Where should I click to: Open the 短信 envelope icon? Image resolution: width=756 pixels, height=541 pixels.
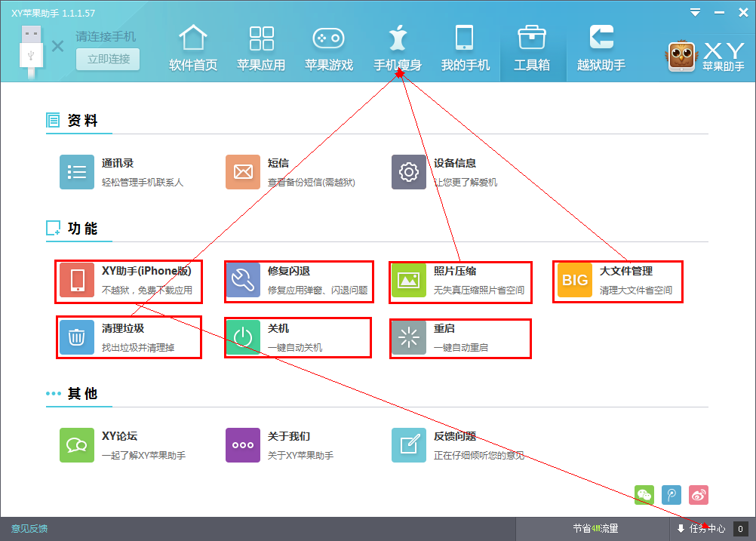(243, 172)
